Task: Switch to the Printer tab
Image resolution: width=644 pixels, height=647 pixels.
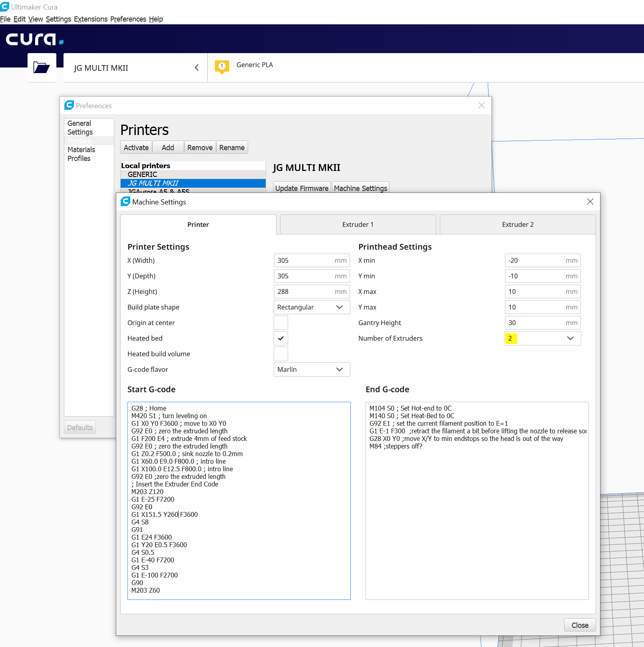Action: pyautogui.click(x=198, y=224)
